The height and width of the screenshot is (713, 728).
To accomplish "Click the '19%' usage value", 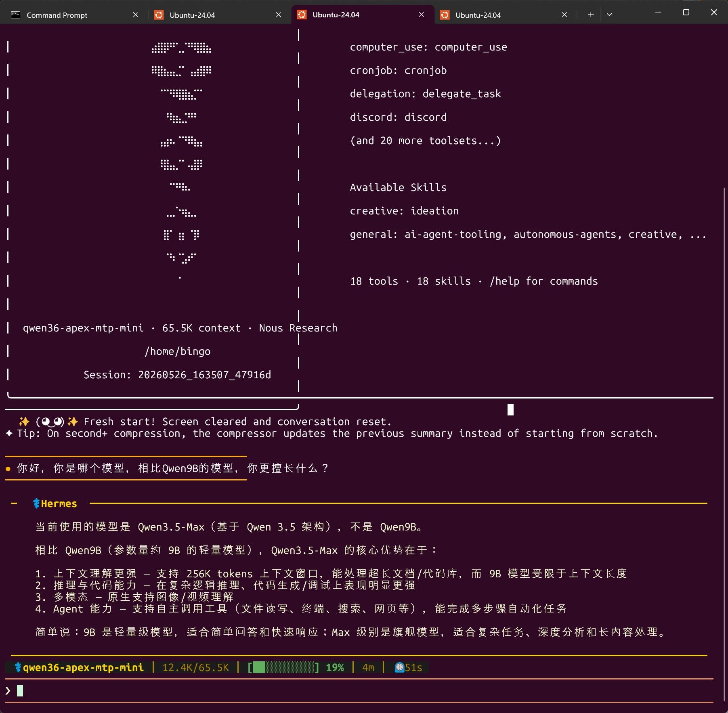I will (335, 667).
